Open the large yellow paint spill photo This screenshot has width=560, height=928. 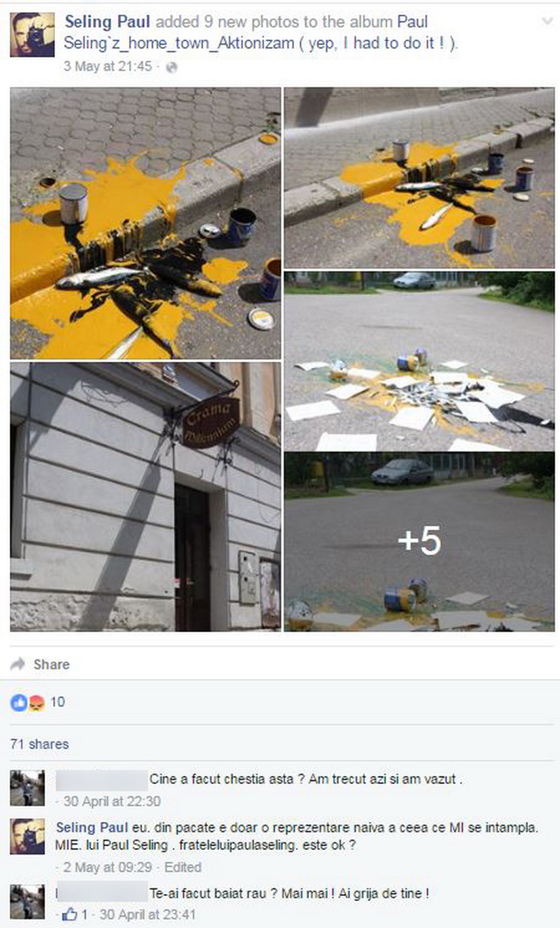pos(145,223)
